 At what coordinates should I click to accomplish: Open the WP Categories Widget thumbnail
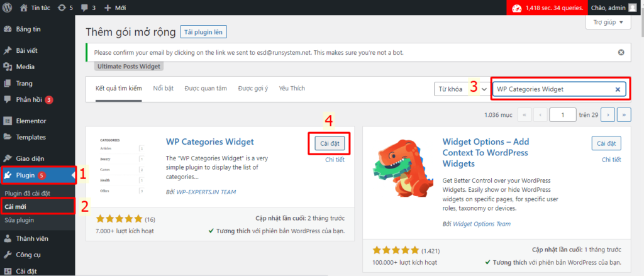122,167
